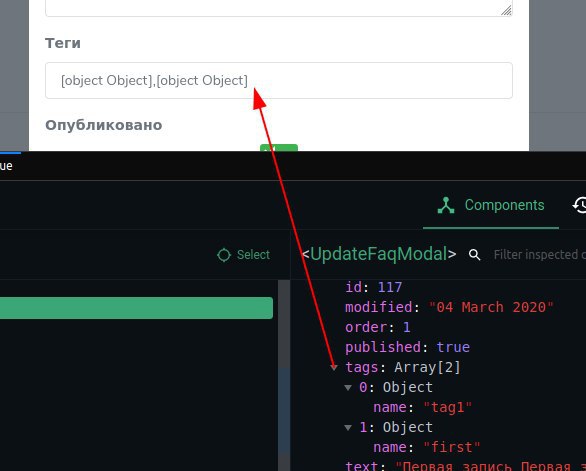Focus the Filter inspected data field

coord(540,255)
